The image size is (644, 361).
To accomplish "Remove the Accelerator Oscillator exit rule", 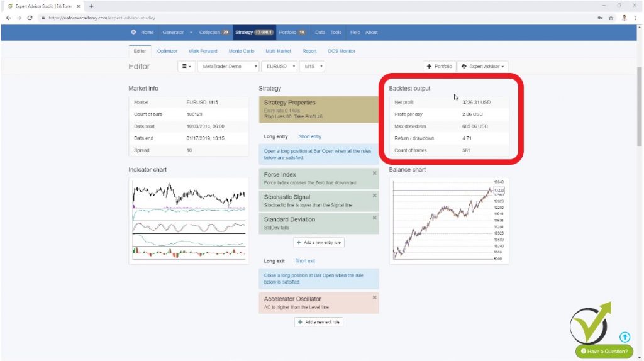I will coord(375,297).
